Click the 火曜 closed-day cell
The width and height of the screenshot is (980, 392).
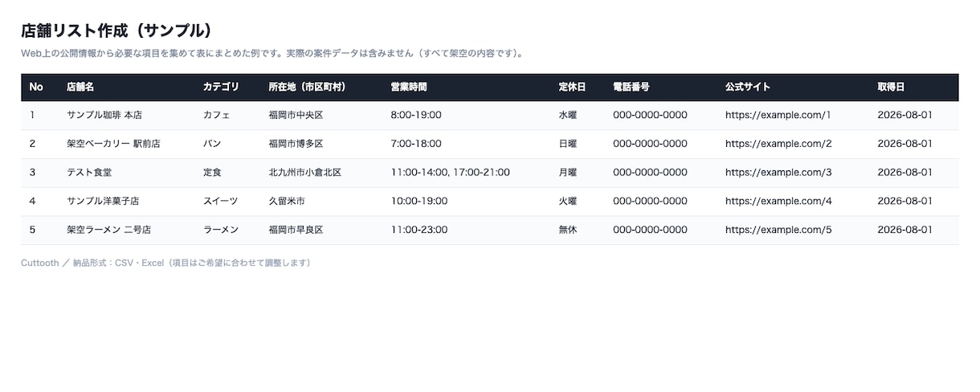click(568, 201)
